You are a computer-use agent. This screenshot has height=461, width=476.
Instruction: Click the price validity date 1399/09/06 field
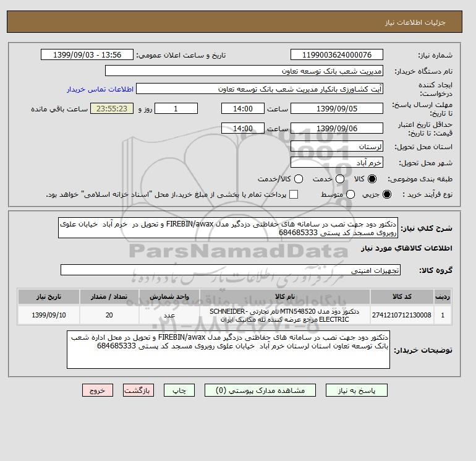coord(337,128)
